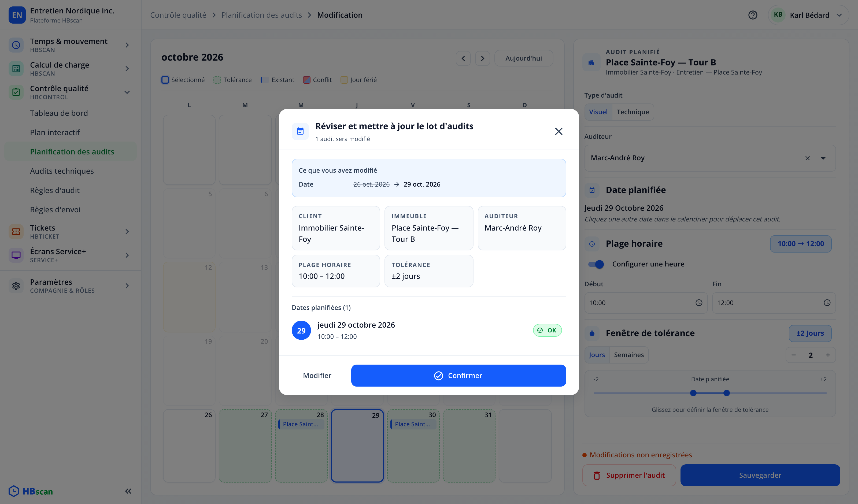Click the OK status badge for 29 octobre
This screenshot has height=504, width=858.
tap(547, 330)
